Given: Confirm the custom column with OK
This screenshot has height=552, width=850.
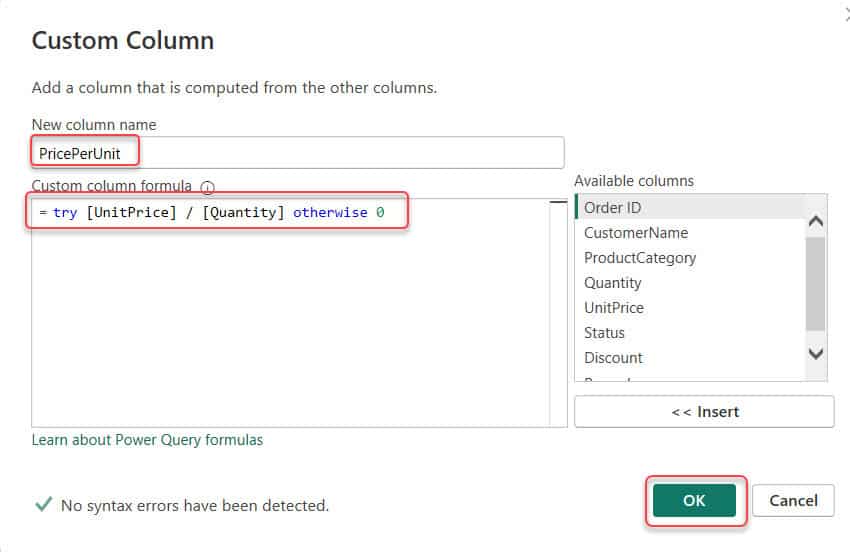Looking at the screenshot, I should coord(694,500).
